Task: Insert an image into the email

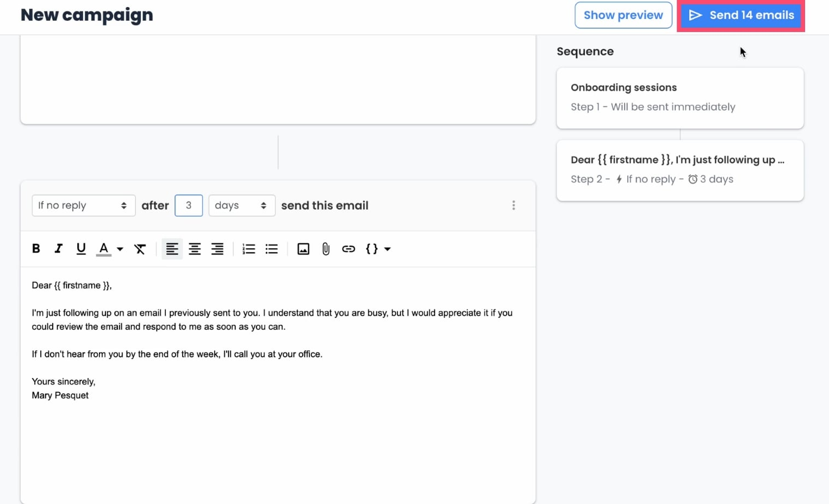Action: (x=303, y=249)
